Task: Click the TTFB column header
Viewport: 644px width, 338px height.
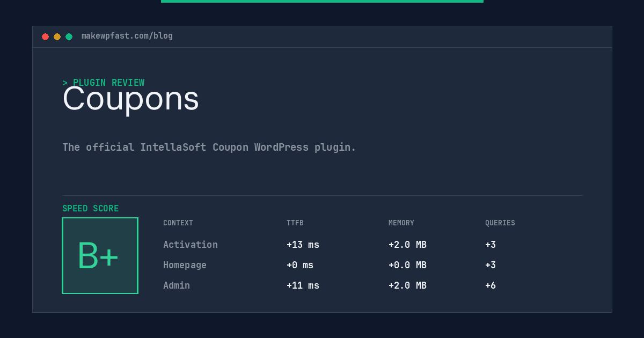Action: (295, 223)
